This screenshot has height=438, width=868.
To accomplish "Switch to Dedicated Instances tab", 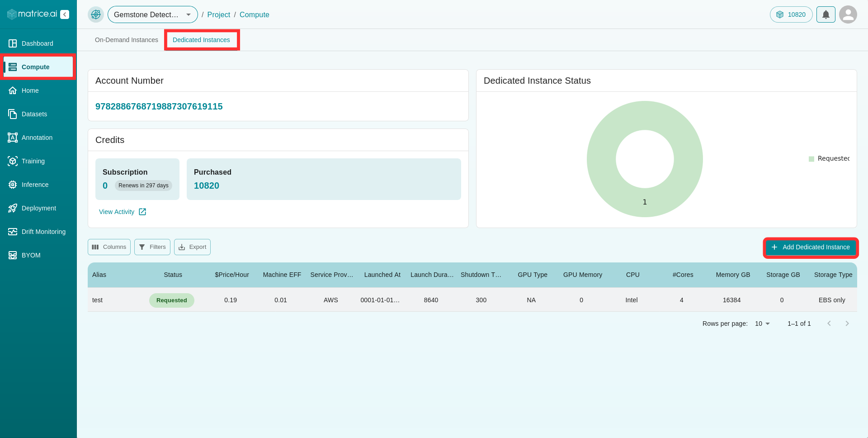I will tap(202, 40).
